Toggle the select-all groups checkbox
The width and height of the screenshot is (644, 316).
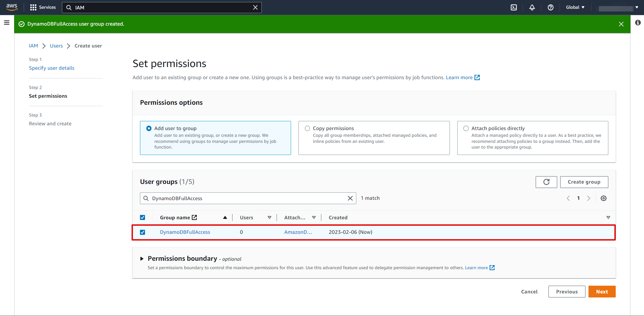[142, 217]
